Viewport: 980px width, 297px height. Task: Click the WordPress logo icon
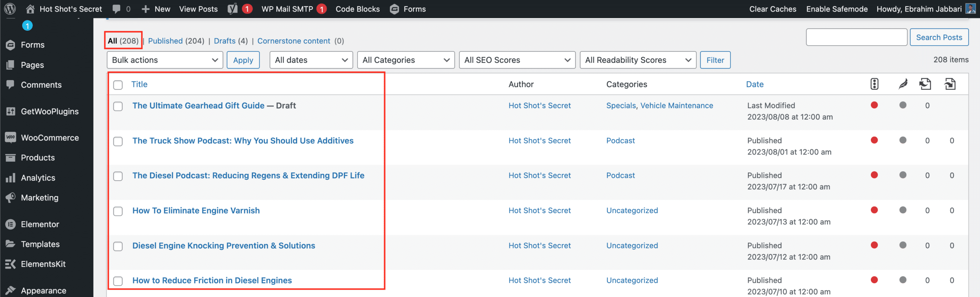point(10,9)
